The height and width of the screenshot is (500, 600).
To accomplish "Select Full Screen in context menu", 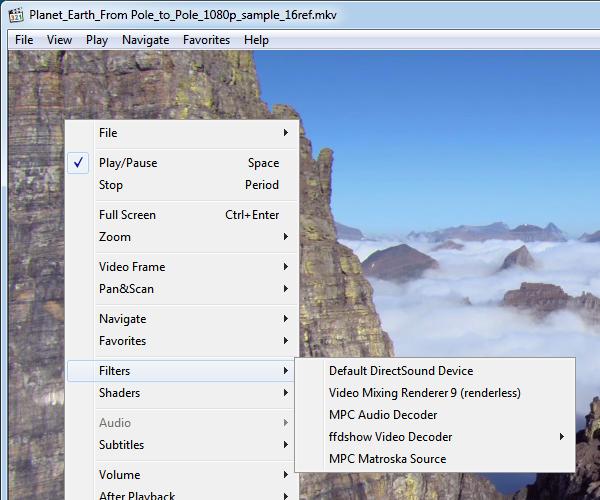I will [x=182, y=215].
